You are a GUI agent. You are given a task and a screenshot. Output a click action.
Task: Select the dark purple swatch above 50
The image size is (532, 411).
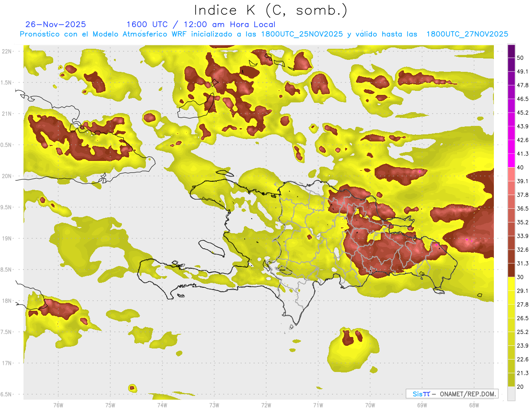click(x=511, y=52)
